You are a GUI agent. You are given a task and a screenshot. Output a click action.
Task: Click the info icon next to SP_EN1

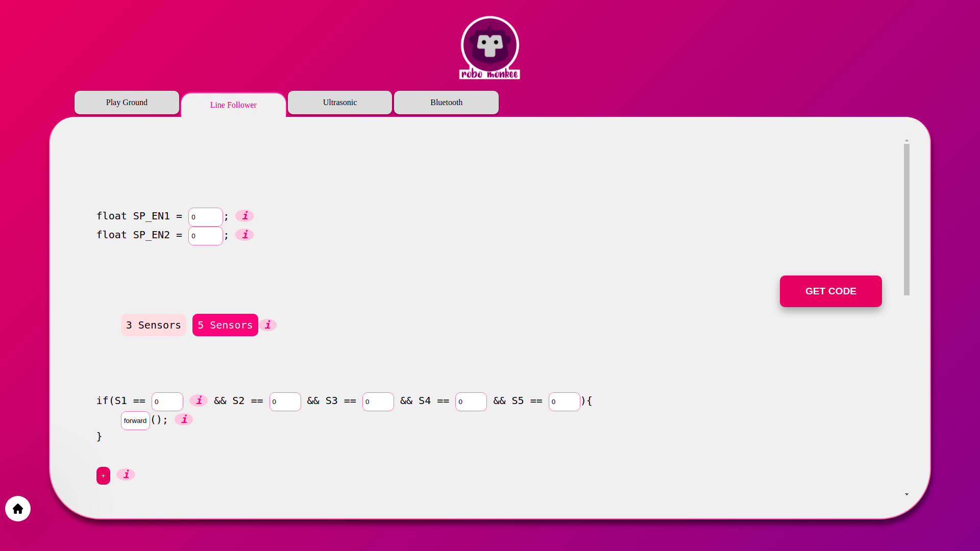tap(244, 216)
